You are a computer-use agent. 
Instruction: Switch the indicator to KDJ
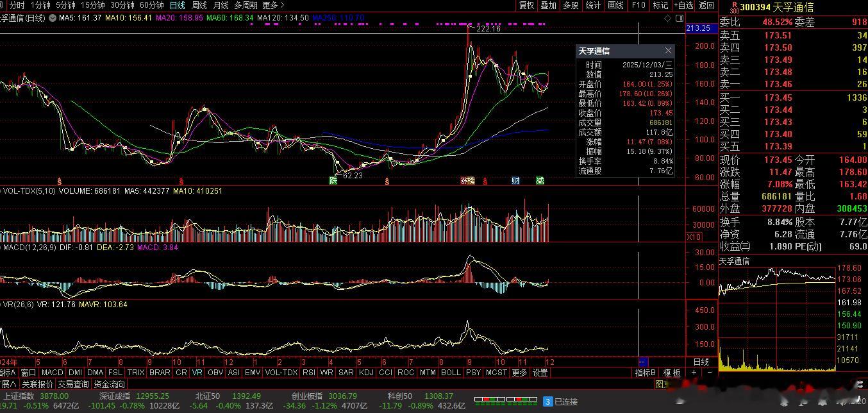366,373
